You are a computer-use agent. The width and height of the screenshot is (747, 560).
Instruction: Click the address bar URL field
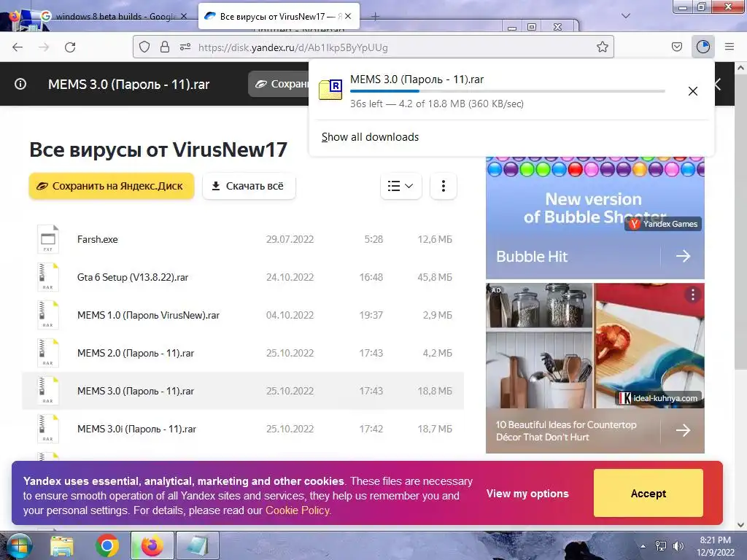pyautogui.click(x=374, y=47)
